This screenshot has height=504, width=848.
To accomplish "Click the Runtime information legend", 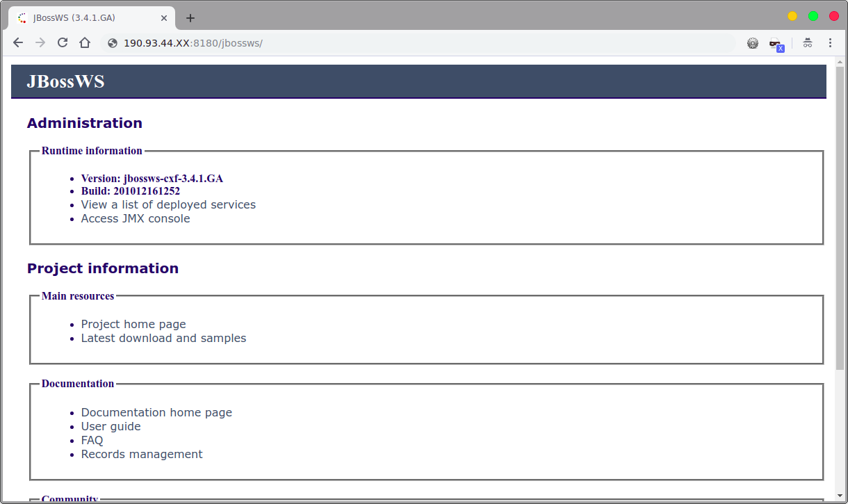I will point(92,151).
